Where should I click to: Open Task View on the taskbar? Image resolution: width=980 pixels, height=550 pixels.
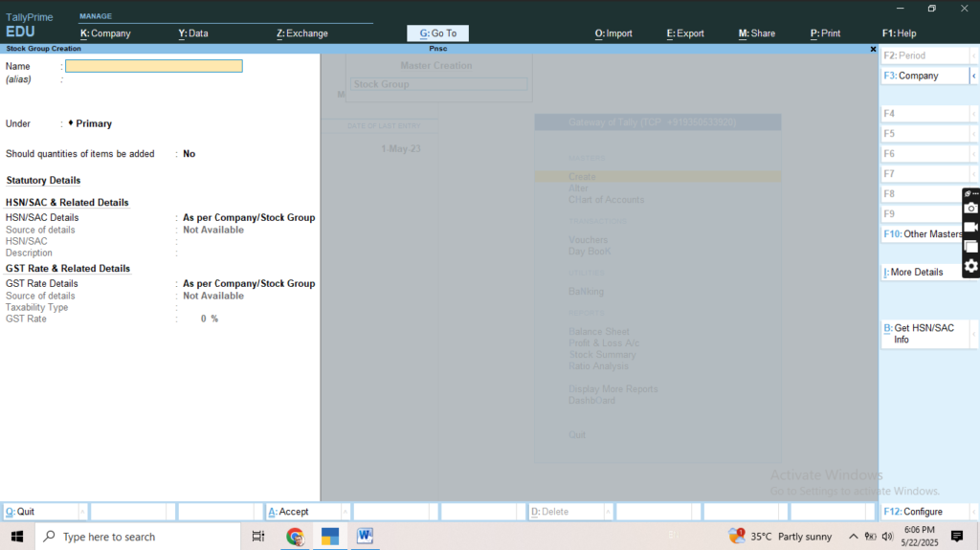point(258,537)
